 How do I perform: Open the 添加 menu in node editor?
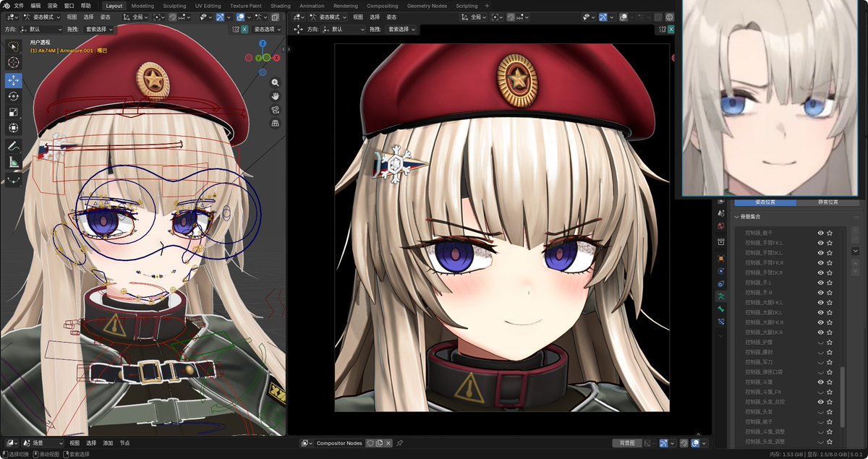(x=108, y=443)
